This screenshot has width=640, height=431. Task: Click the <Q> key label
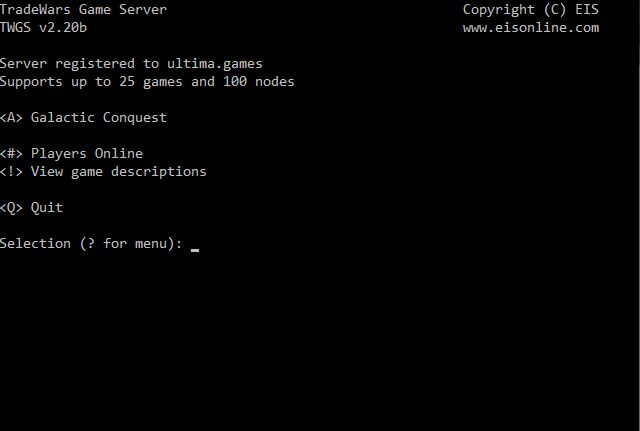click(x=11, y=207)
